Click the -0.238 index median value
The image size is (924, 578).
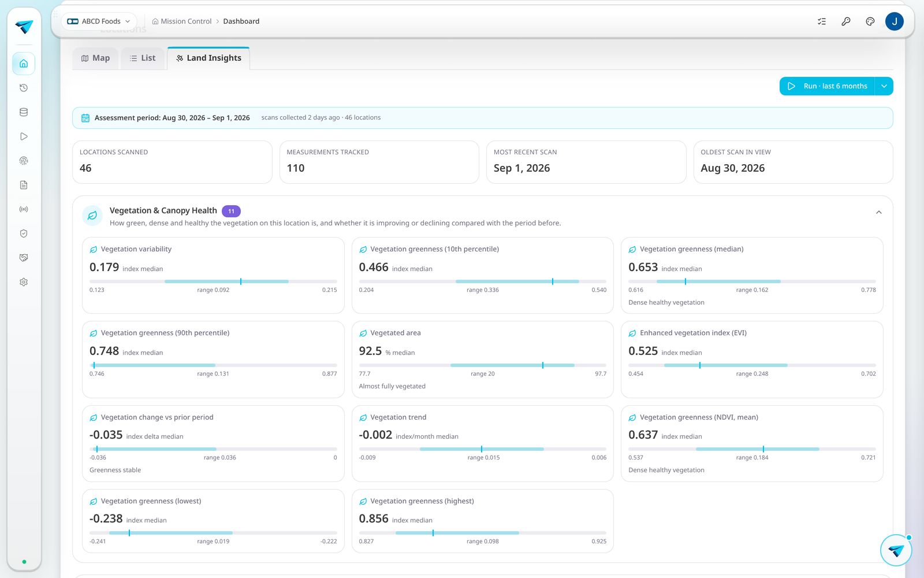tap(106, 518)
